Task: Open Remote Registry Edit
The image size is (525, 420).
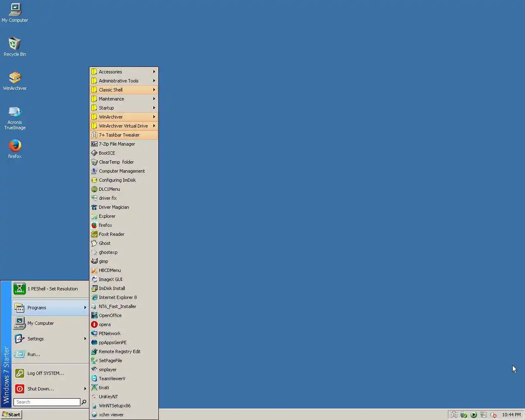Action: pyautogui.click(x=124, y=352)
